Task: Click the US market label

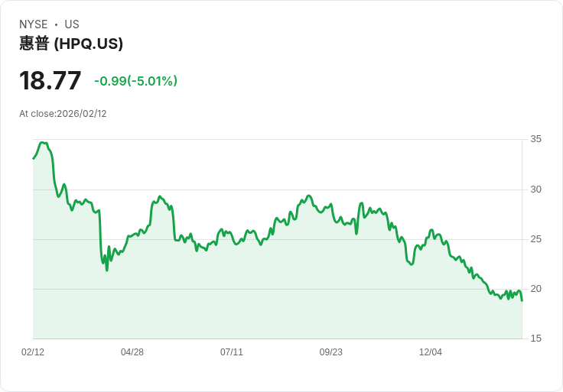Action: (x=72, y=24)
